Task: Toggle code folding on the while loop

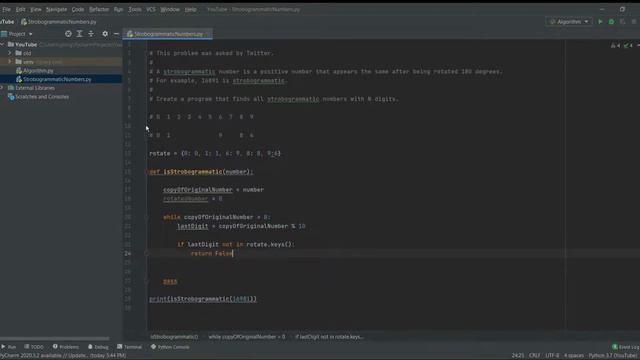Action: pyautogui.click(x=147, y=217)
